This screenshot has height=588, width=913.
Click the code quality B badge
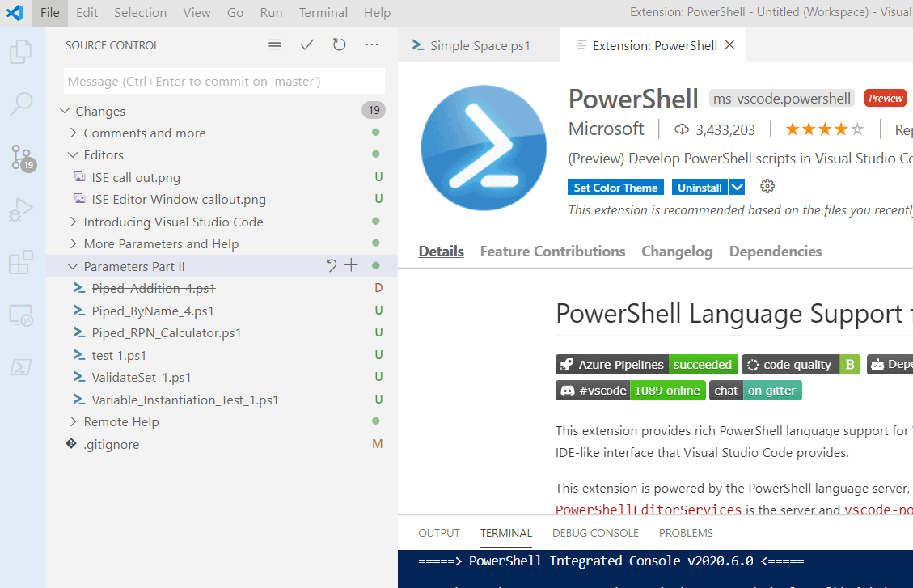coord(801,365)
